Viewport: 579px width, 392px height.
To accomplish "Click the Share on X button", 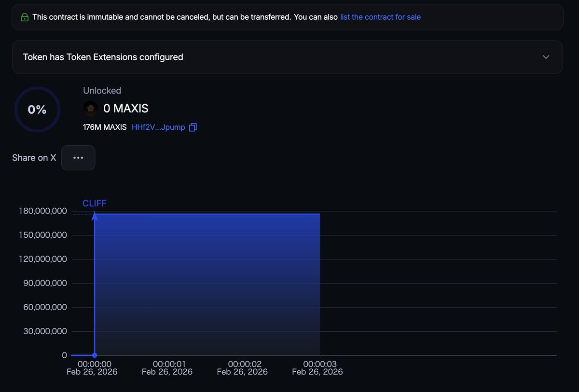I will (x=34, y=158).
